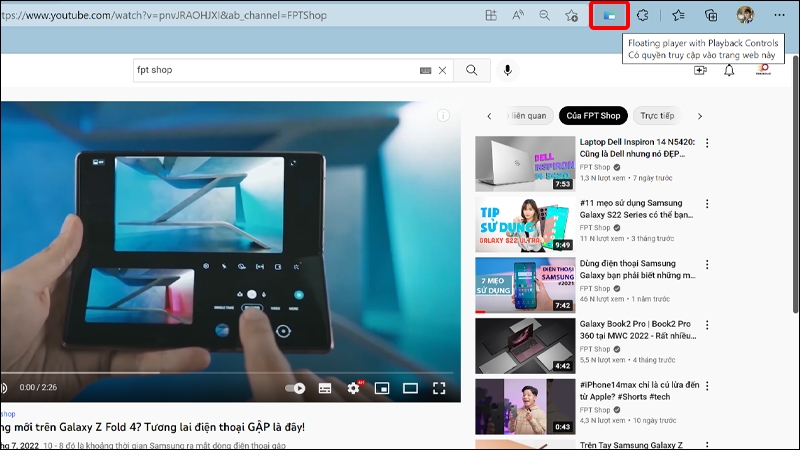Select the 'Trực tiếp' filter chip

(x=657, y=116)
